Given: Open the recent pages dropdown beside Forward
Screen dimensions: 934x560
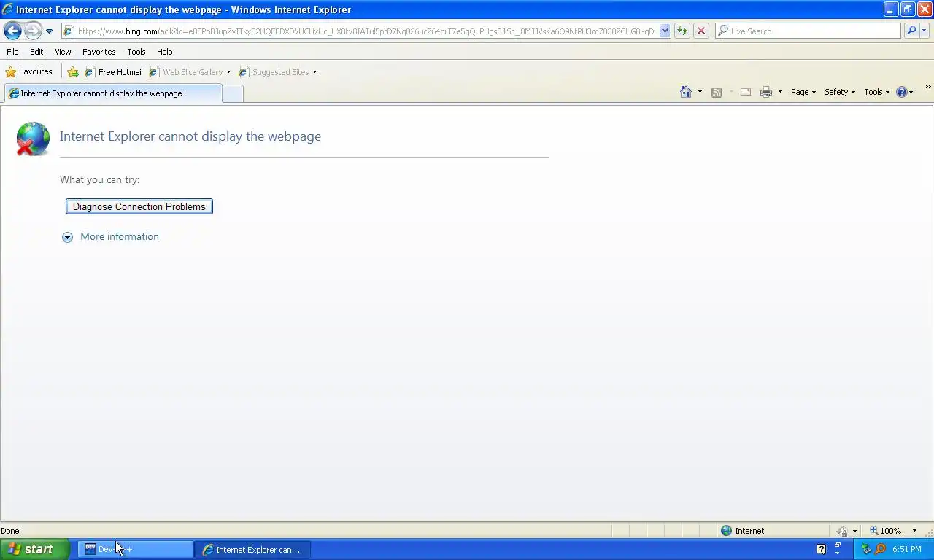Looking at the screenshot, I should (49, 31).
